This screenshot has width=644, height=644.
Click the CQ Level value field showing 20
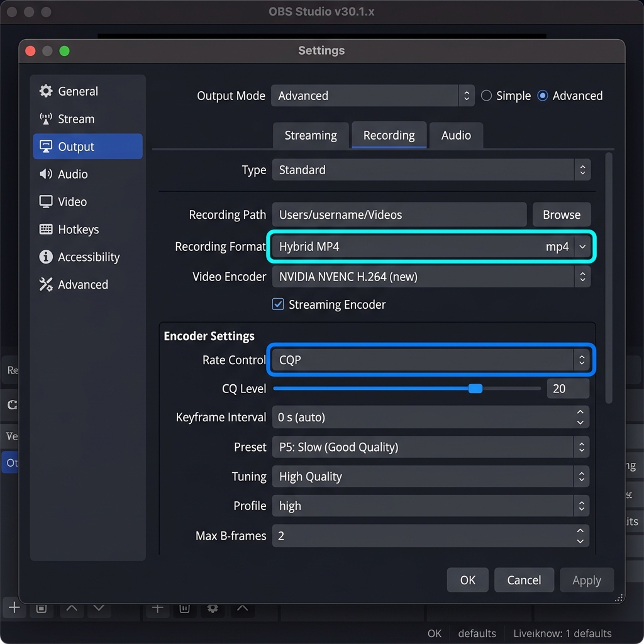(x=568, y=389)
